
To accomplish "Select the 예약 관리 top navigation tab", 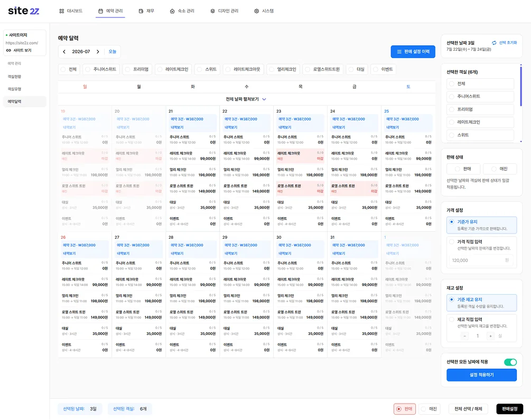I will pos(110,11).
